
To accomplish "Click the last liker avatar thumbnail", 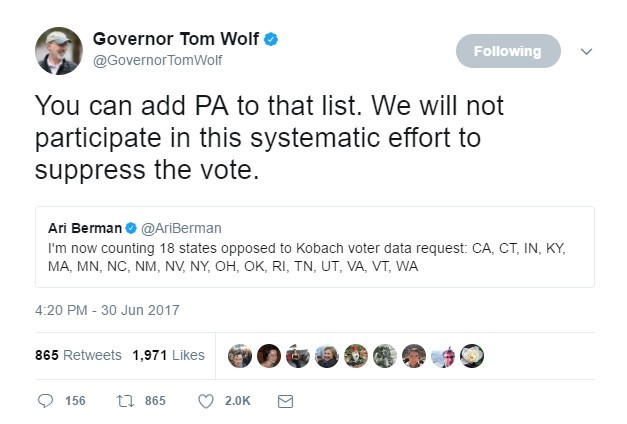I will coord(472,355).
